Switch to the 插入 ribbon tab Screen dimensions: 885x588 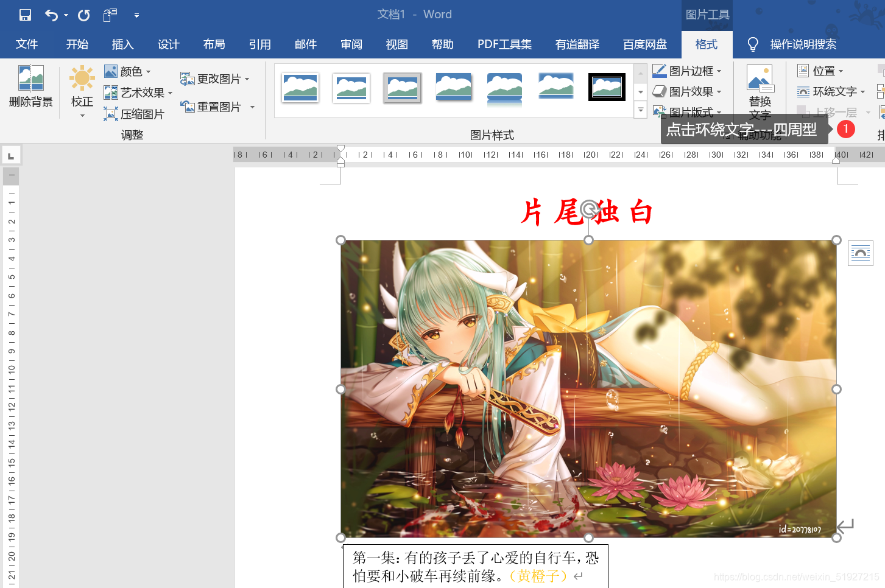(123, 44)
